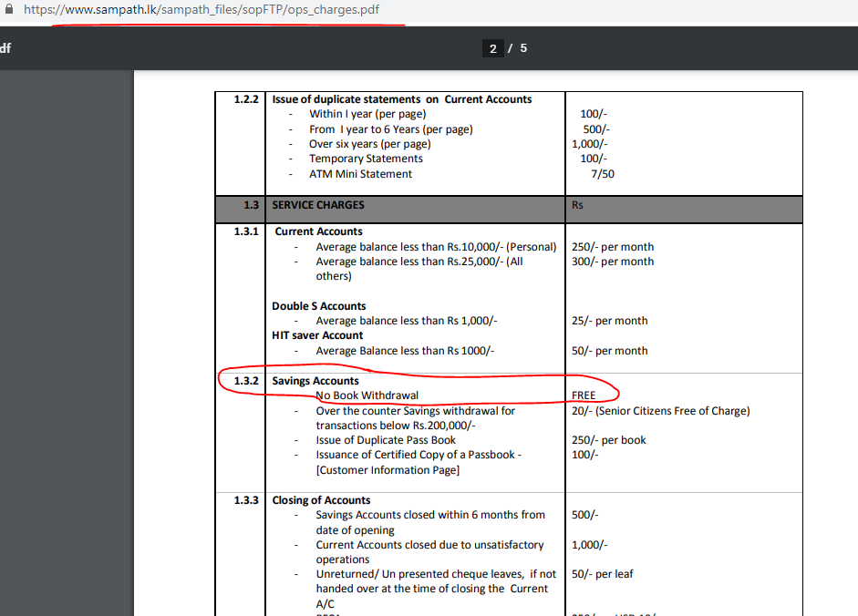Click the '250/- per book' charge
This screenshot has height=616, width=858.
pos(608,440)
